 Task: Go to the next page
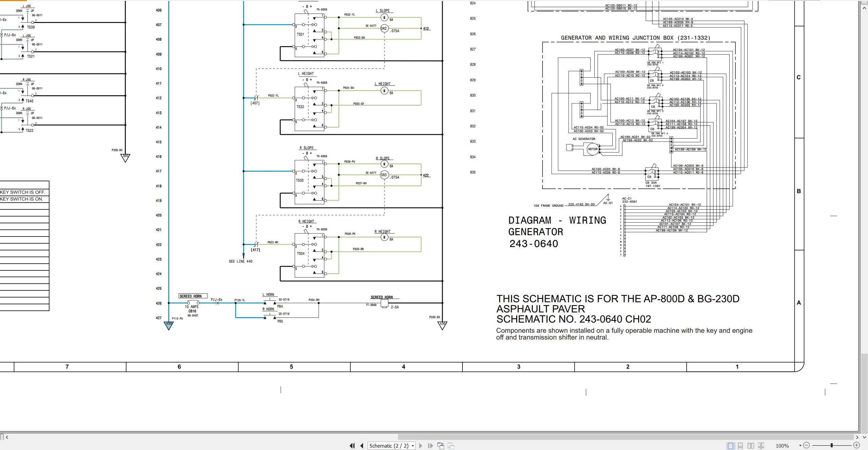click(x=421, y=446)
